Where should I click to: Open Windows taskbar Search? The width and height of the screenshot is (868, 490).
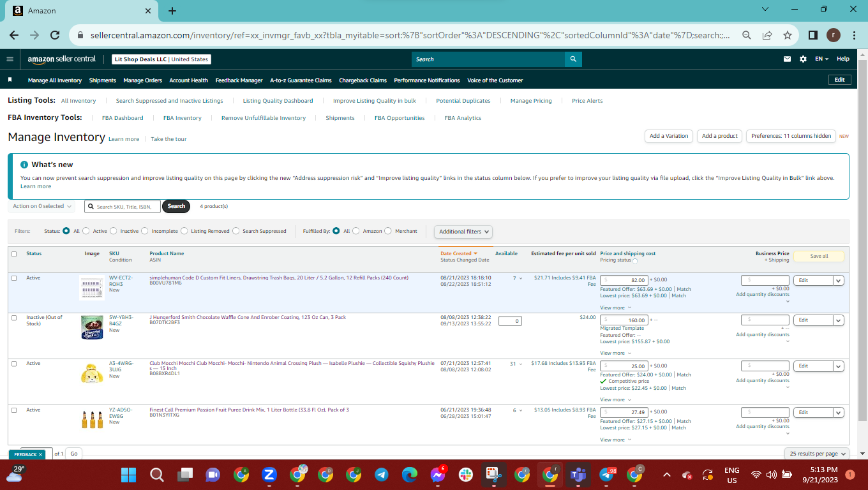(156, 475)
